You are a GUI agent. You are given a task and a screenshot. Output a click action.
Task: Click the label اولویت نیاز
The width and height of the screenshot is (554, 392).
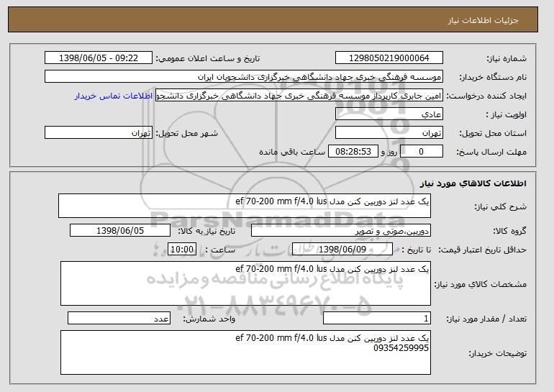(507, 114)
